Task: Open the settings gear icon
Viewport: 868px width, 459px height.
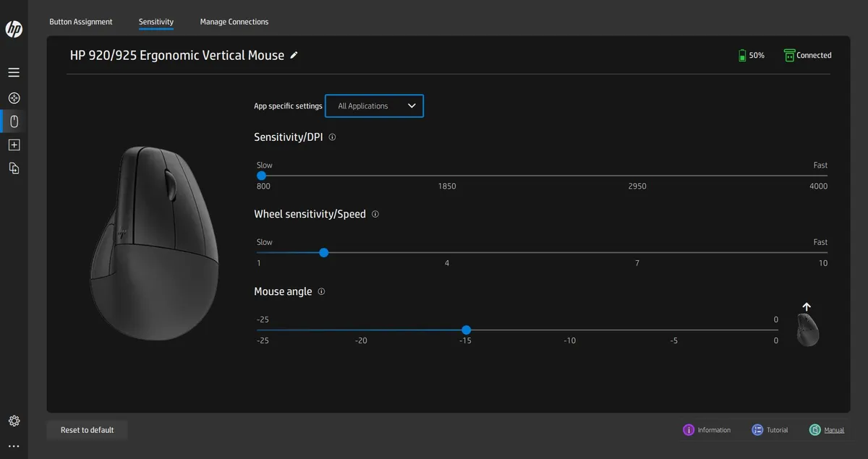Action: coord(14,421)
